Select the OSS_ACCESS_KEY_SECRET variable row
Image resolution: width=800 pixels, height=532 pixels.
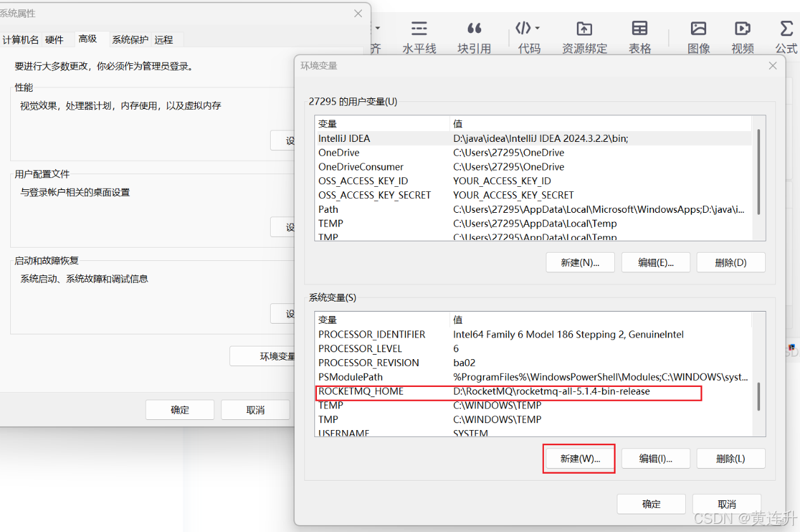point(534,195)
